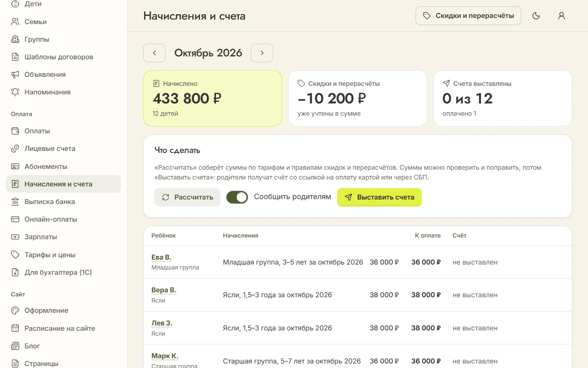Click the Онлайн-оплаты credit card icon
The height and width of the screenshot is (368, 588).
coord(15,219)
